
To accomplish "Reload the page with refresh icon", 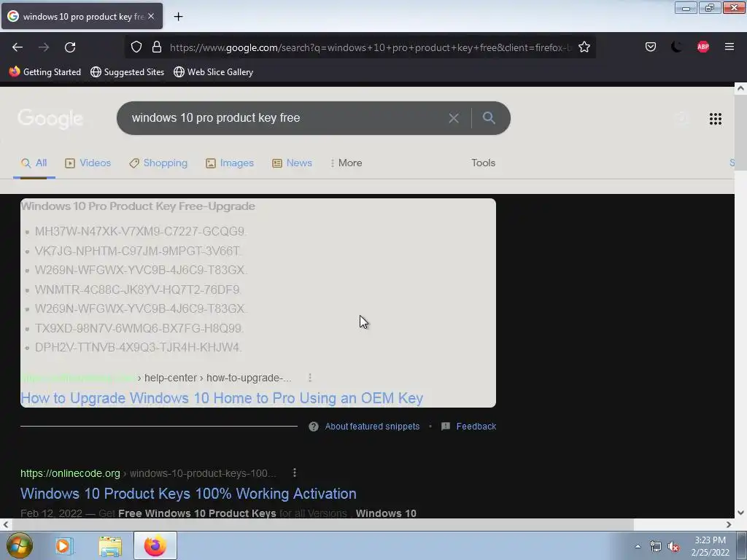I will pos(70,47).
